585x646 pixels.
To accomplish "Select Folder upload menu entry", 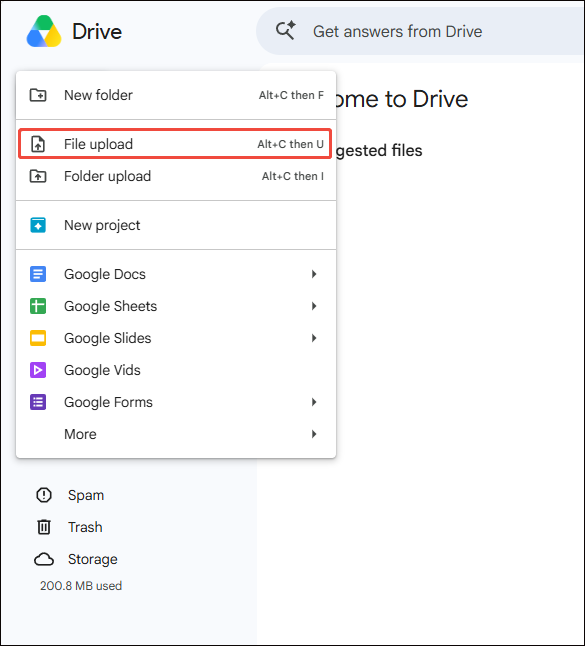I will tap(176, 176).
